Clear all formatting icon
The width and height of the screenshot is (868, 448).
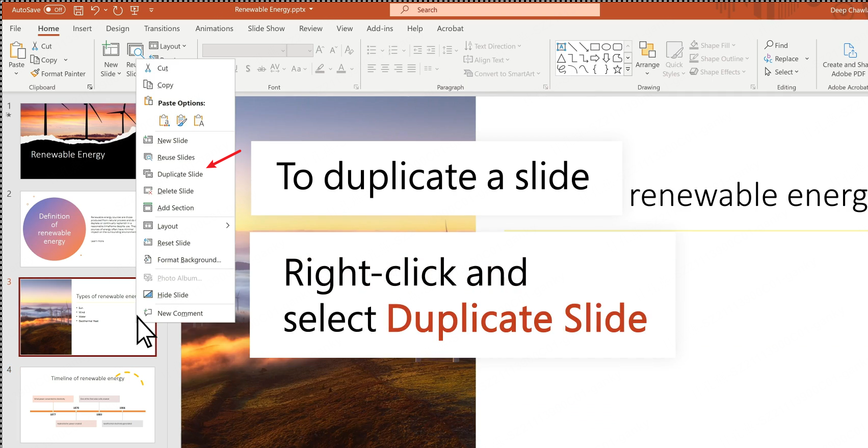pyautogui.click(x=349, y=50)
